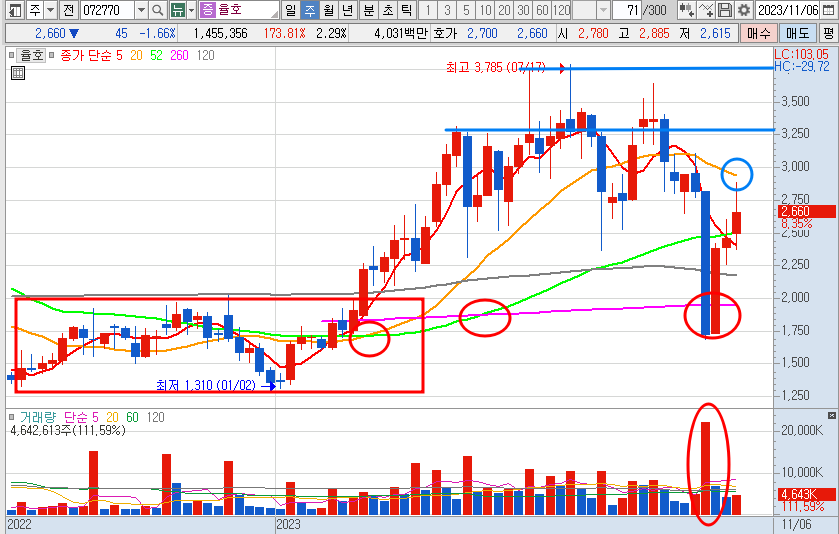Click the 11/06 date label on time axis

coord(796,524)
